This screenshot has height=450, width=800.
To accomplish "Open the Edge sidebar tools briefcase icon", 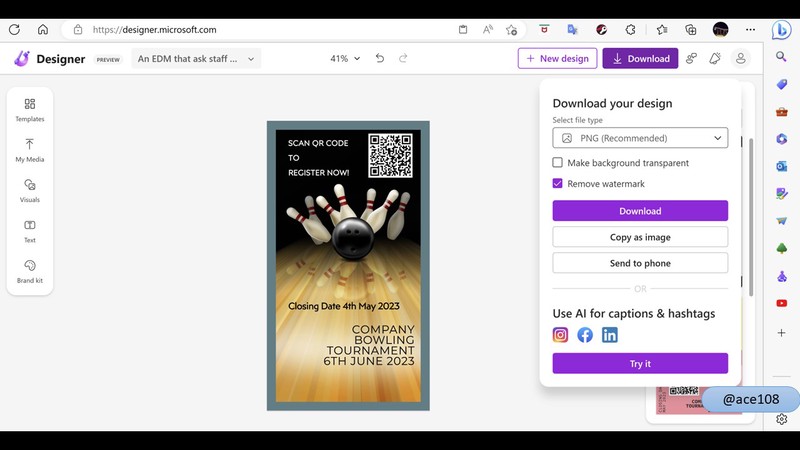I will [x=781, y=112].
